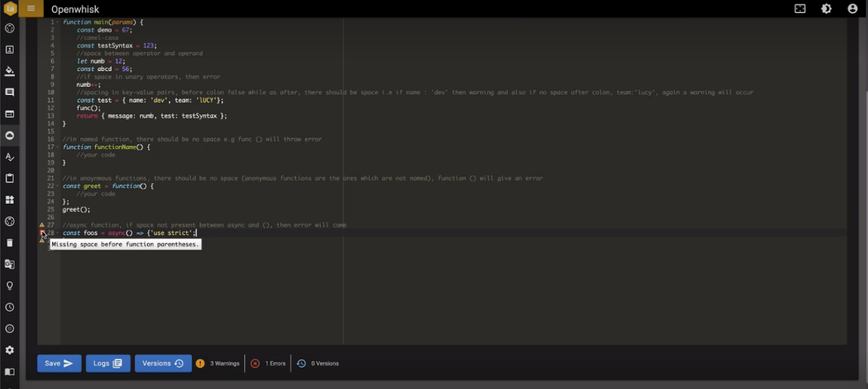Open the circular coin sidebar icon
Screen dimensions: 868x389
(9, 328)
